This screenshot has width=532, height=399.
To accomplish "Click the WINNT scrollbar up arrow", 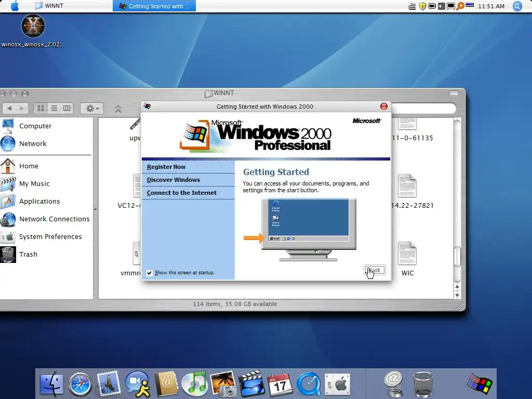I will click(x=457, y=287).
